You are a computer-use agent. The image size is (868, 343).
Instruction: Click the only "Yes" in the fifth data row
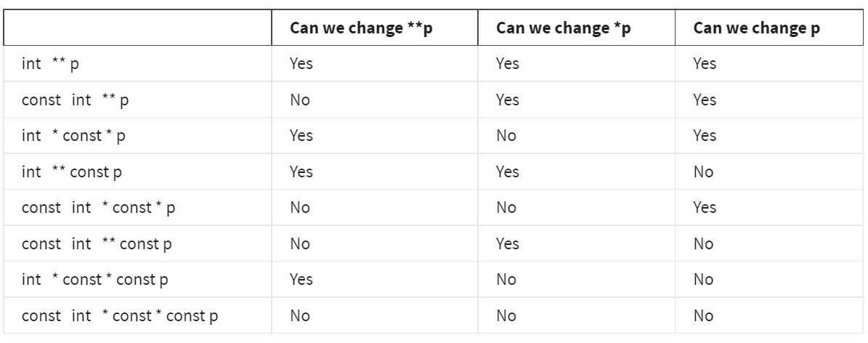pyautogui.click(x=705, y=208)
